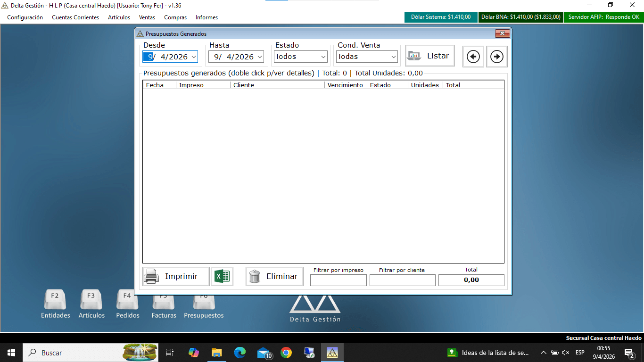This screenshot has height=362, width=644.
Task: Focus Filtrar por cliente field
Action: point(402,280)
